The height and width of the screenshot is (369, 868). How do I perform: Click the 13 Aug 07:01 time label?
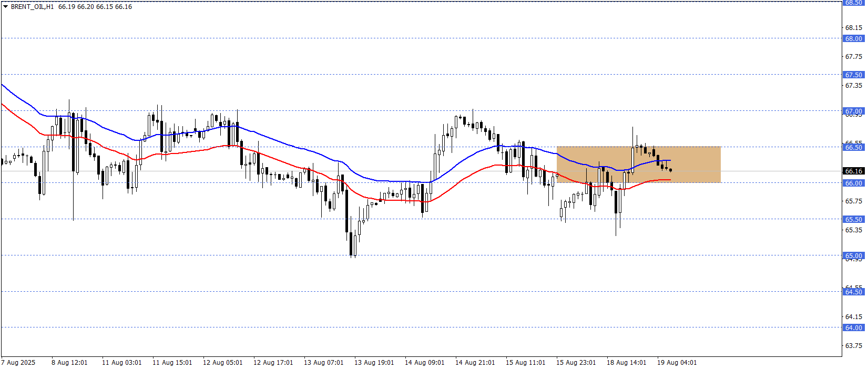[x=323, y=363]
